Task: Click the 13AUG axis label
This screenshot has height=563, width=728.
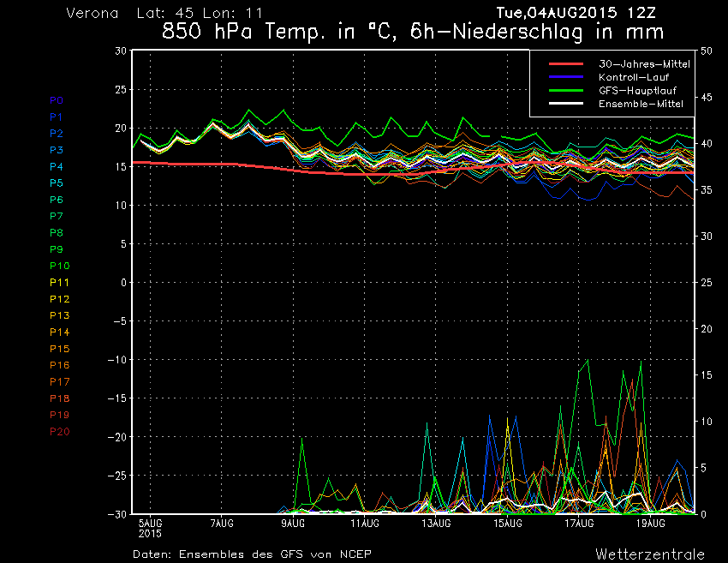Action: click(437, 524)
